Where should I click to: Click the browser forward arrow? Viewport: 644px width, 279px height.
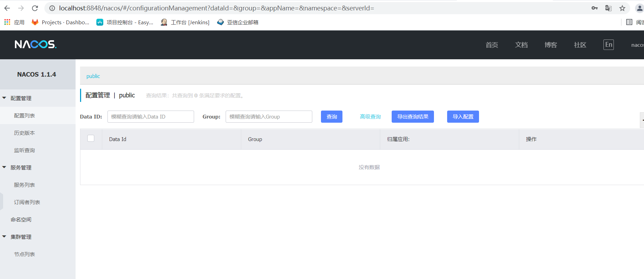click(21, 8)
